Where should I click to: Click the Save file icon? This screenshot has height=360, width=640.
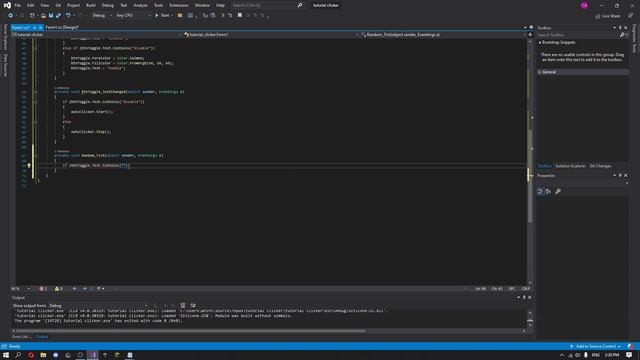tap(51, 16)
